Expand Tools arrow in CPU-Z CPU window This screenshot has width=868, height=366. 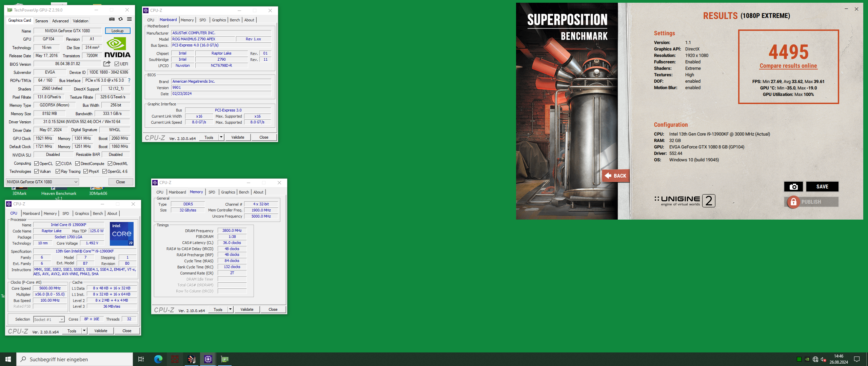(x=84, y=331)
